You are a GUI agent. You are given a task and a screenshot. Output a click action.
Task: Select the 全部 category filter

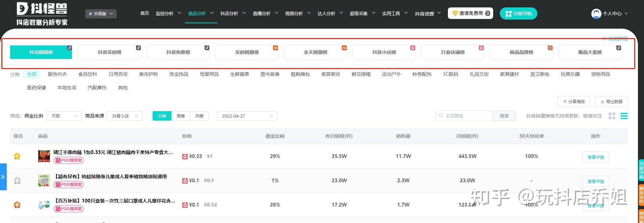click(32, 74)
